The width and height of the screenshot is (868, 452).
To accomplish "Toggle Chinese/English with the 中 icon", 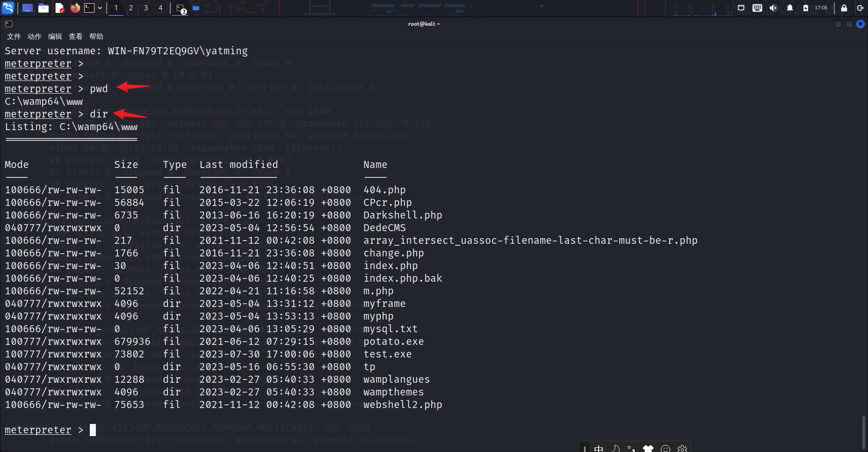I will point(599,448).
